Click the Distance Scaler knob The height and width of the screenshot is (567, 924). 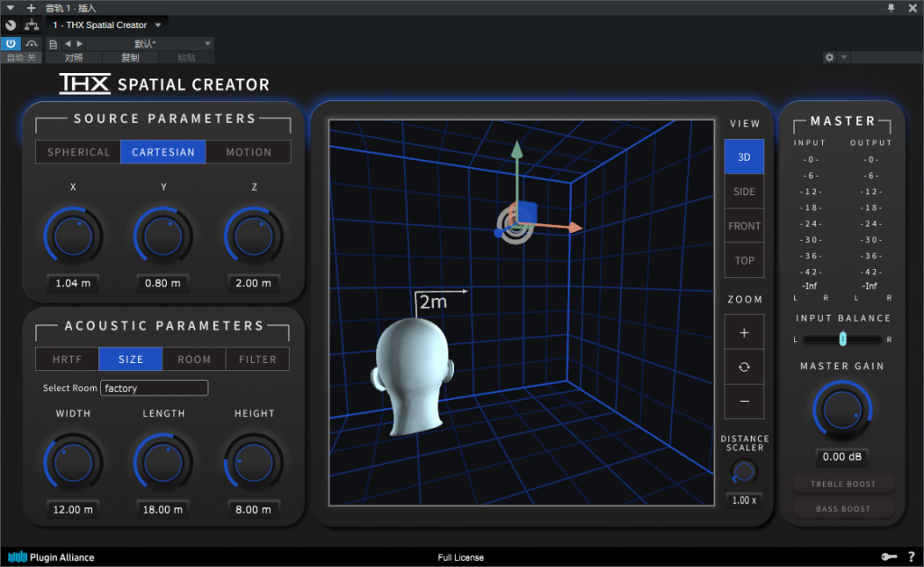point(744,471)
